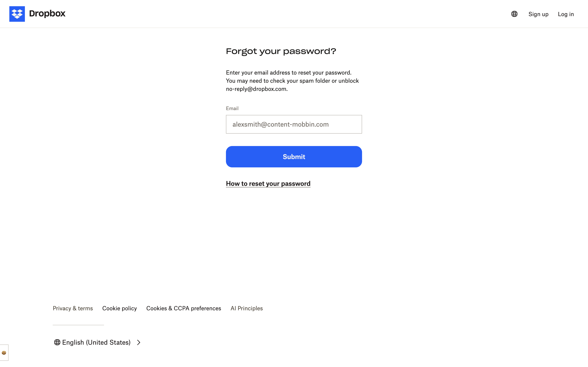The height and width of the screenshot is (367, 588).
Task: Open Cookies & CCPA preferences
Action: [x=183, y=308]
